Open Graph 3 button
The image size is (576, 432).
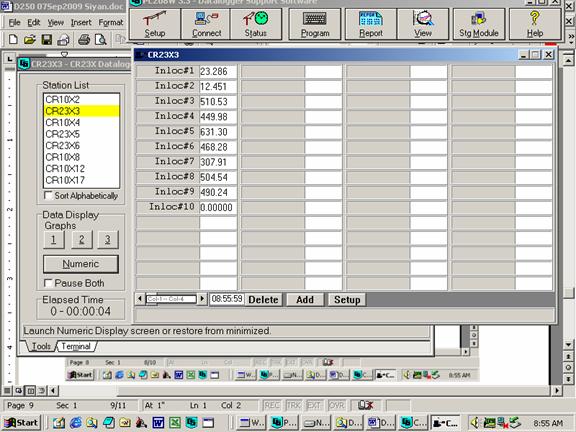(108, 240)
